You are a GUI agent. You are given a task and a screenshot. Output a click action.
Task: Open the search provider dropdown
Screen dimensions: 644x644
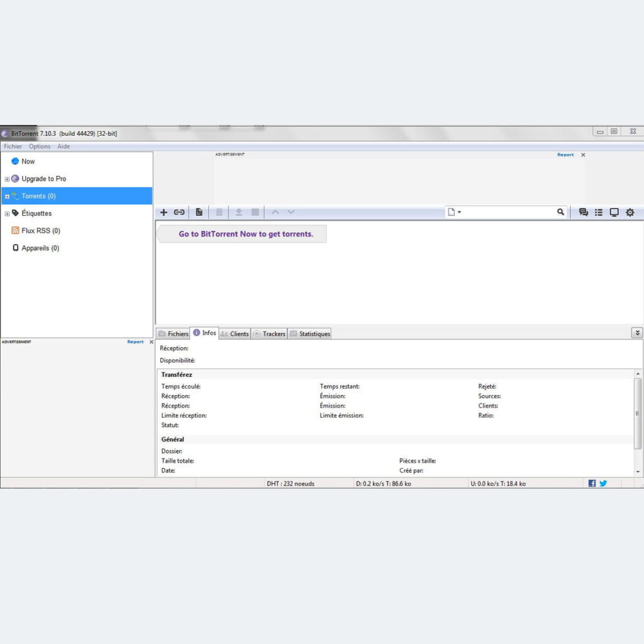pos(454,212)
